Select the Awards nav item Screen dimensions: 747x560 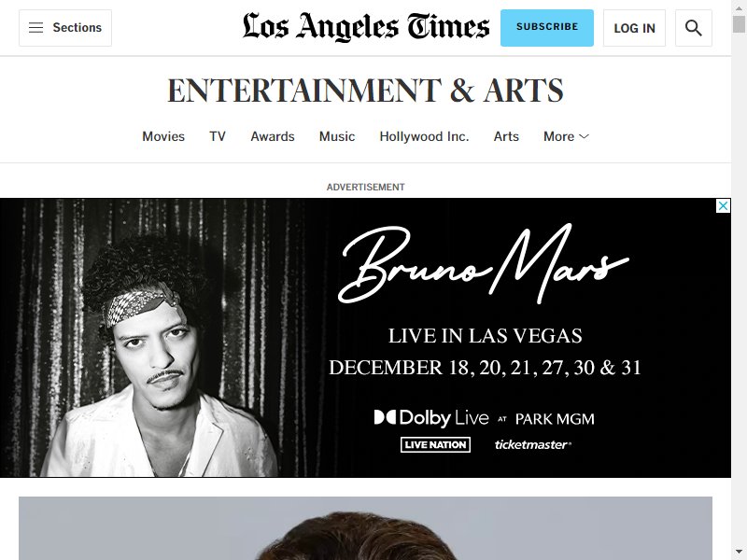coord(273,136)
